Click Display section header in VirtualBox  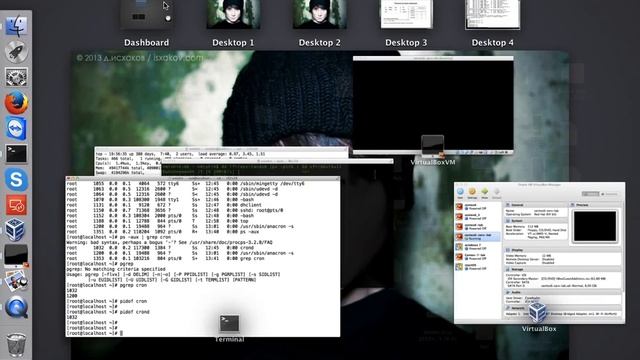pos(563,250)
